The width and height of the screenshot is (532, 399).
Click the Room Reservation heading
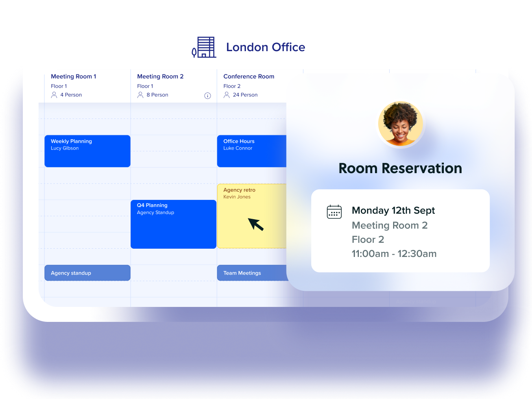tap(400, 168)
